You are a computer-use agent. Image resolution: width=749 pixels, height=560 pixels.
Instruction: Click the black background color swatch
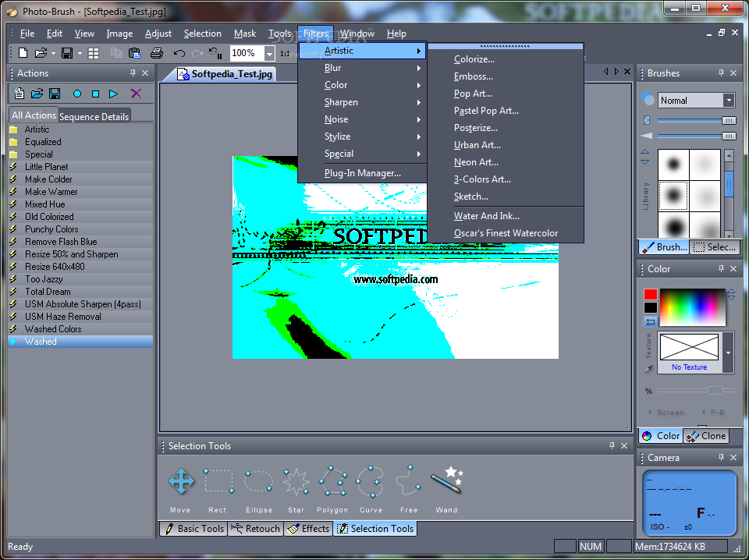(650, 308)
